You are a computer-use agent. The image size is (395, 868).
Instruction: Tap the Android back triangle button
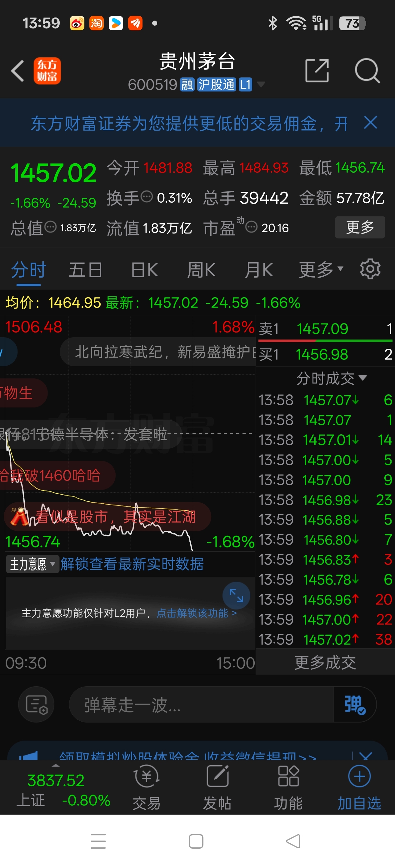[x=293, y=841]
